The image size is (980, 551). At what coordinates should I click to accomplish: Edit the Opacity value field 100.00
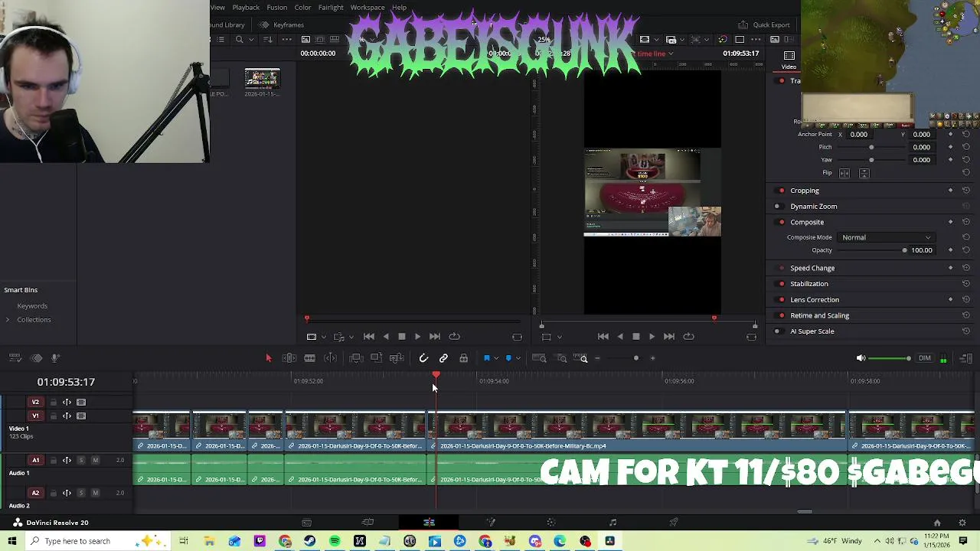[x=922, y=250]
